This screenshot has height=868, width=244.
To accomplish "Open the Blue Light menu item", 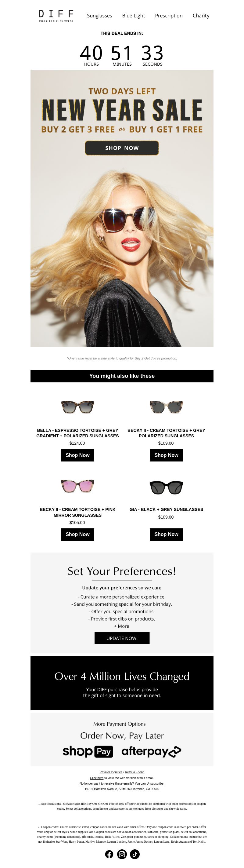I will tap(133, 16).
